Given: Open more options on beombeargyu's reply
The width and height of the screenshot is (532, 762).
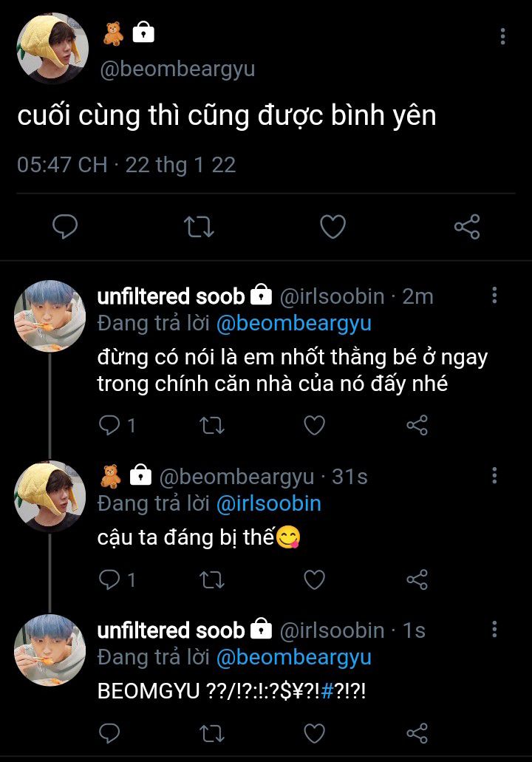Looking at the screenshot, I should (494, 475).
